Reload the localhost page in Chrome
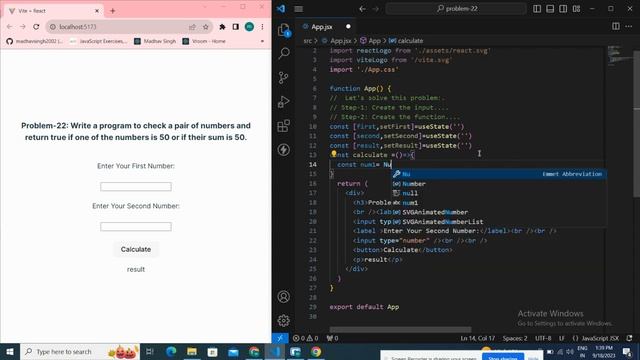The width and height of the screenshot is (640, 360). 36,27
